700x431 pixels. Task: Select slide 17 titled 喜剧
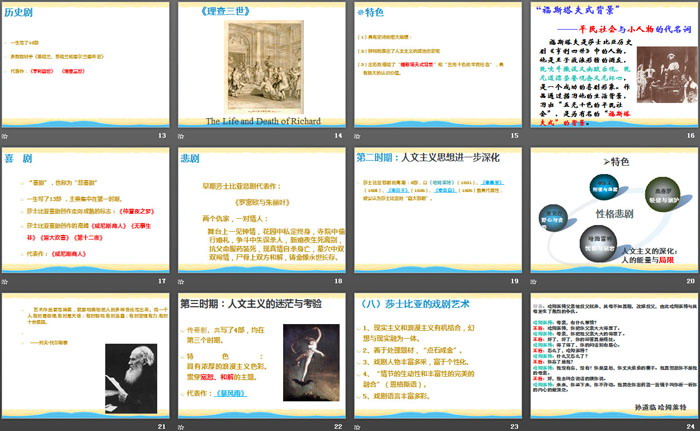click(86, 210)
